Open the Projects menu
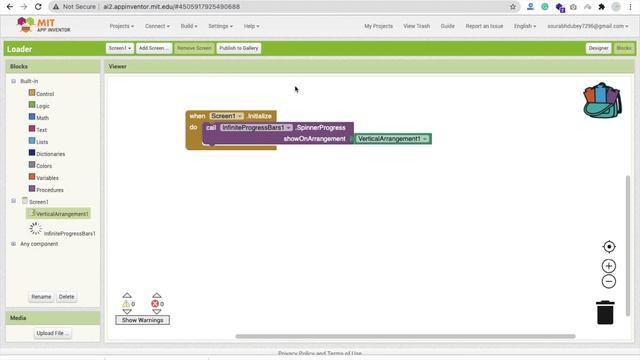640x360 pixels. (x=122, y=26)
